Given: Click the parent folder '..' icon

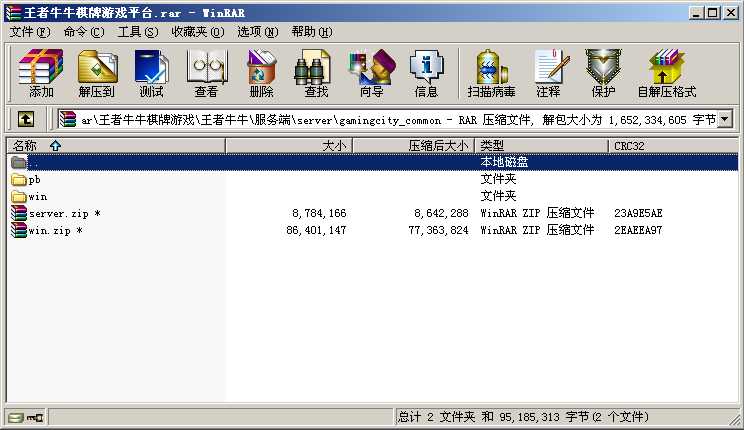Looking at the screenshot, I should pos(19,162).
